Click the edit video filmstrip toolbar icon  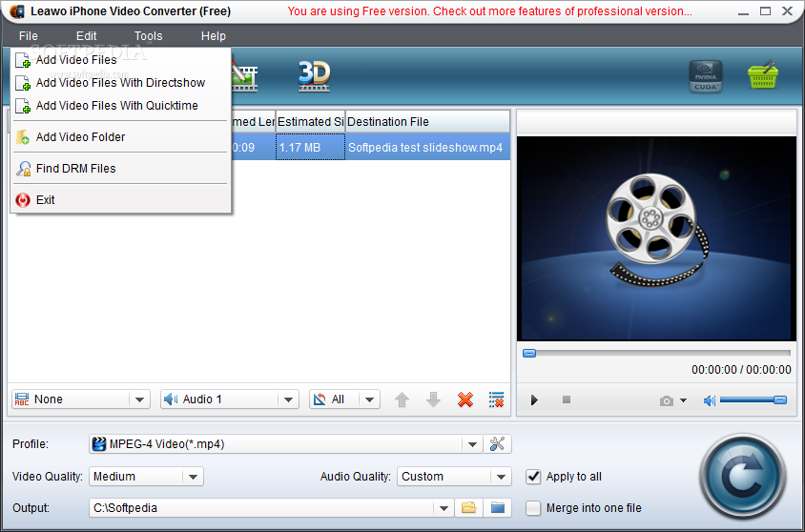(x=245, y=78)
